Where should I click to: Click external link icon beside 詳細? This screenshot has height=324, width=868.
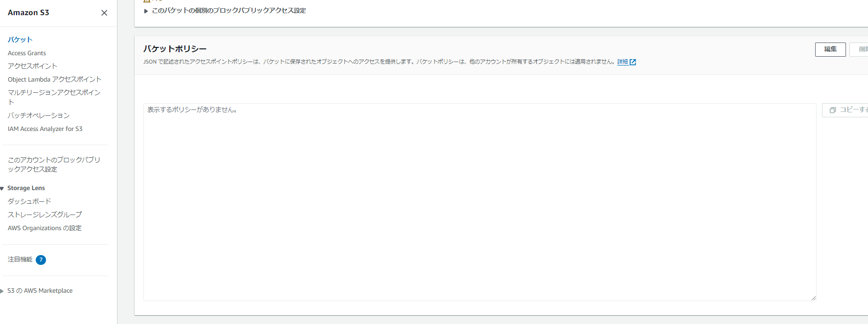click(633, 62)
